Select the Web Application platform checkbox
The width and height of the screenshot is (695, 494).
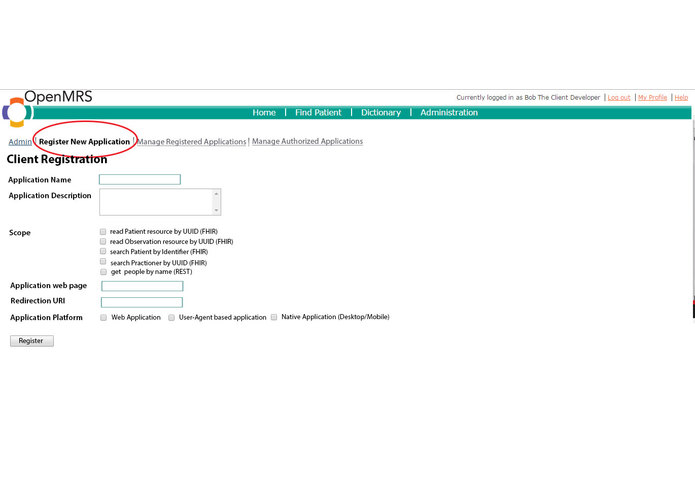coord(103,318)
